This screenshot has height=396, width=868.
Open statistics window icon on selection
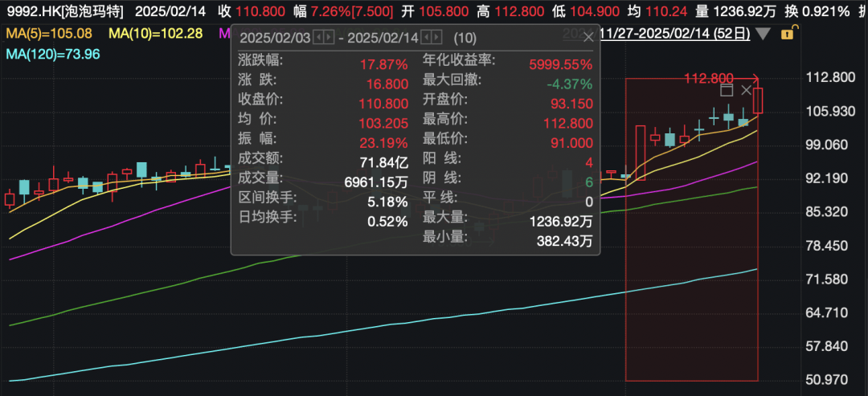tap(727, 90)
